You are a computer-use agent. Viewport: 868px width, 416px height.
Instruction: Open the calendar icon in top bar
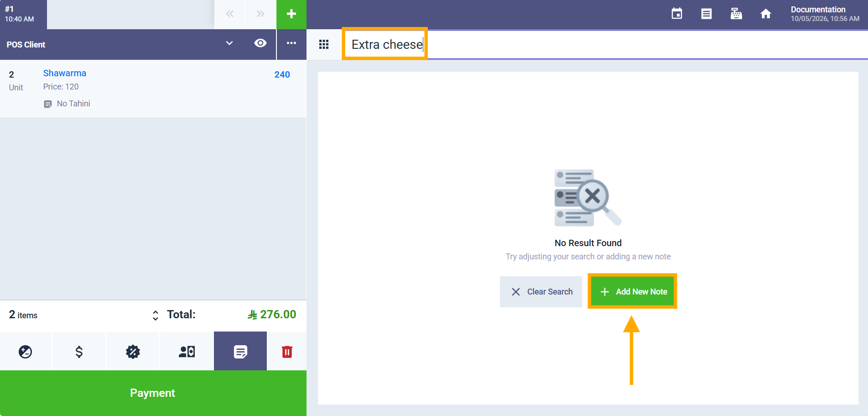[x=677, y=14]
